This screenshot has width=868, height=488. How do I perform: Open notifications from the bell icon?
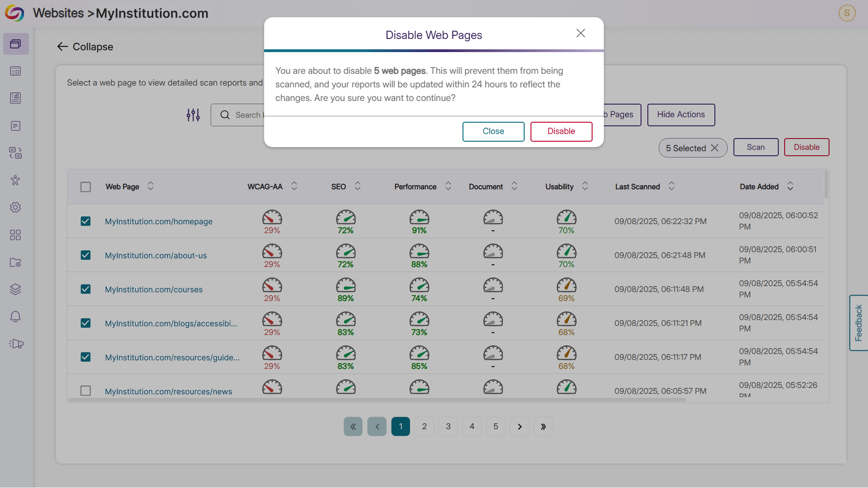15,316
